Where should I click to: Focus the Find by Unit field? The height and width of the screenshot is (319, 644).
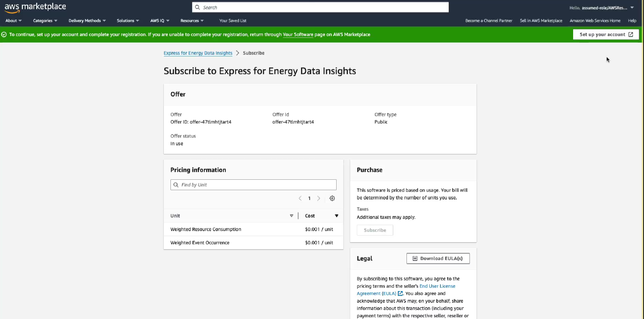click(253, 185)
